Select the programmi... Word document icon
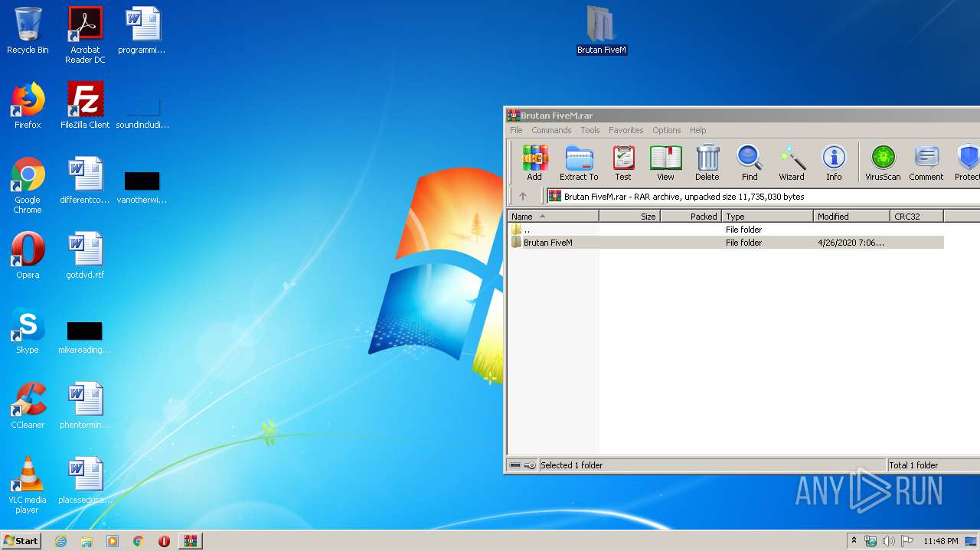 (x=142, y=31)
